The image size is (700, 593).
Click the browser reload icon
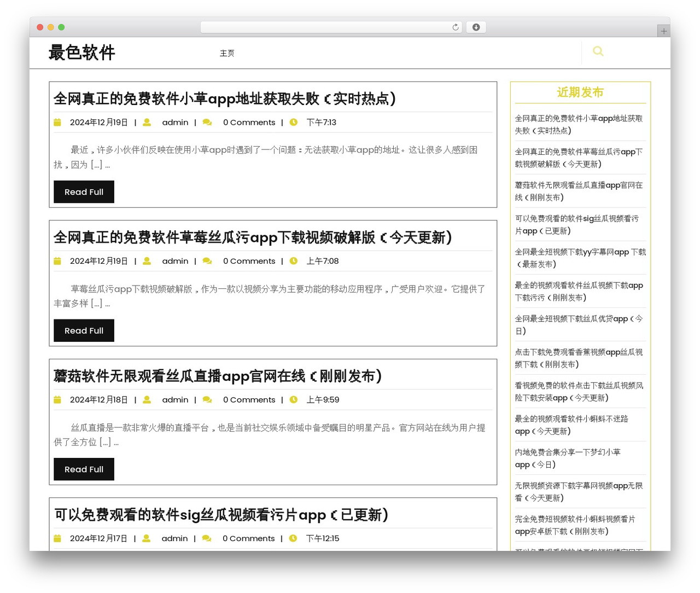click(456, 27)
